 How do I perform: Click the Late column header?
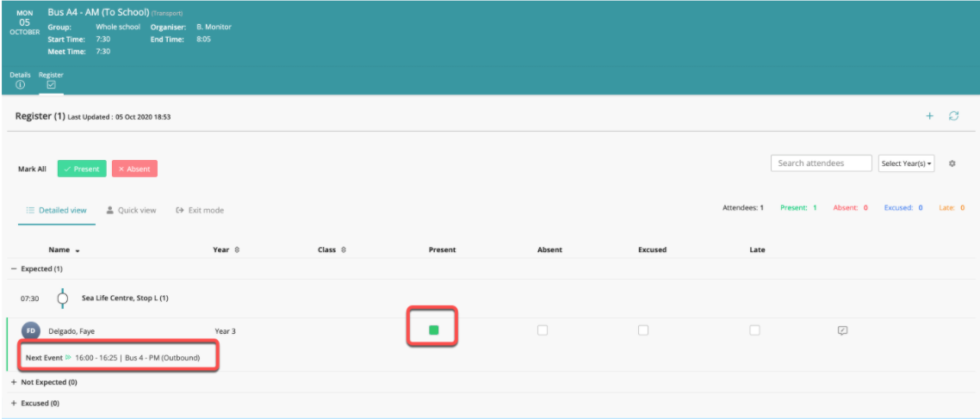coord(757,250)
